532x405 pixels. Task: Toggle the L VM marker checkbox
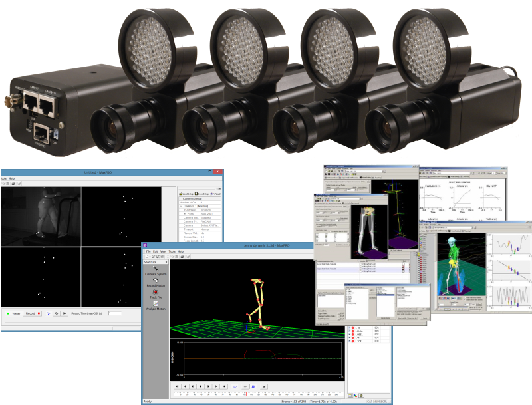pyautogui.click(x=350, y=338)
